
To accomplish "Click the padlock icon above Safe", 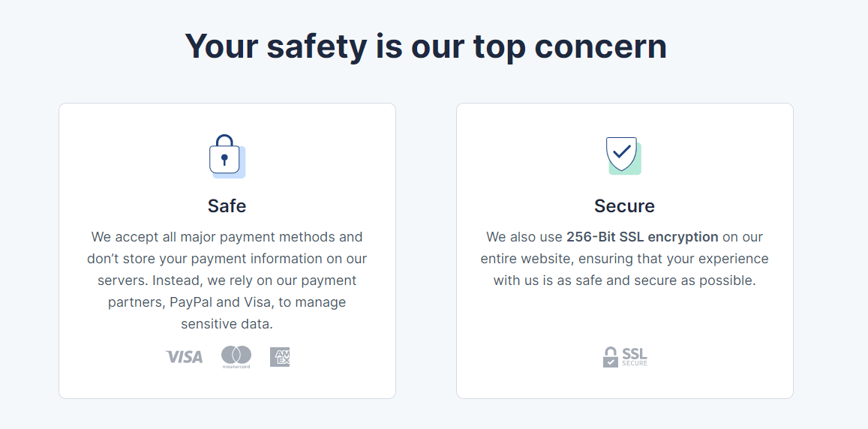I will tap(227, 156).
